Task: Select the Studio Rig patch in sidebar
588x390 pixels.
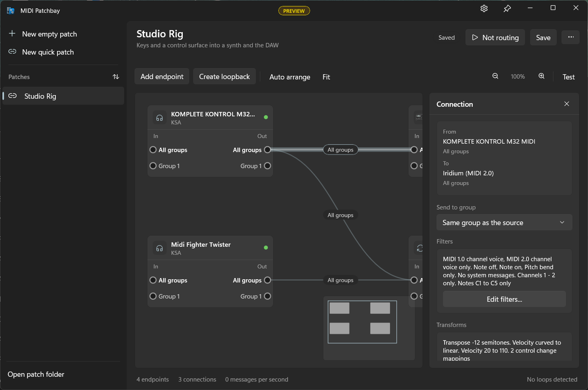Action: point(63,96)
